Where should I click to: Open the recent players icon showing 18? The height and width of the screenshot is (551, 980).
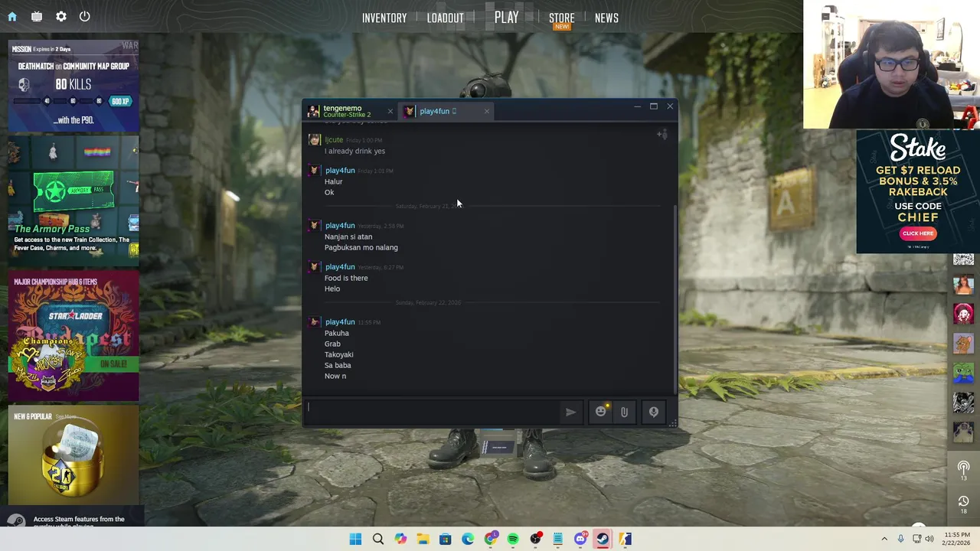[963, 504]
